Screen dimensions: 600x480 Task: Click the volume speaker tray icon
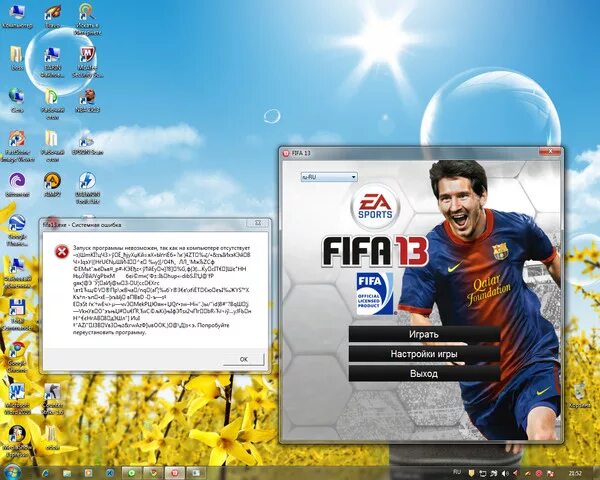pos(505,473)
